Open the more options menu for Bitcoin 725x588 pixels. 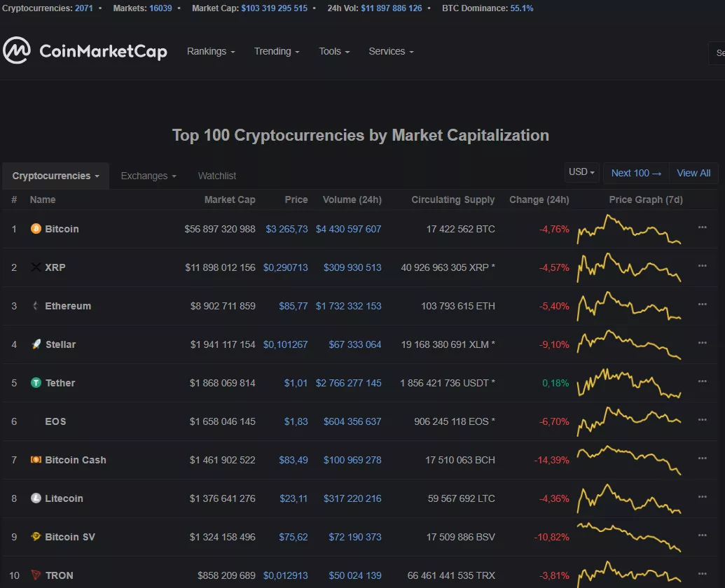pos(703,227)
